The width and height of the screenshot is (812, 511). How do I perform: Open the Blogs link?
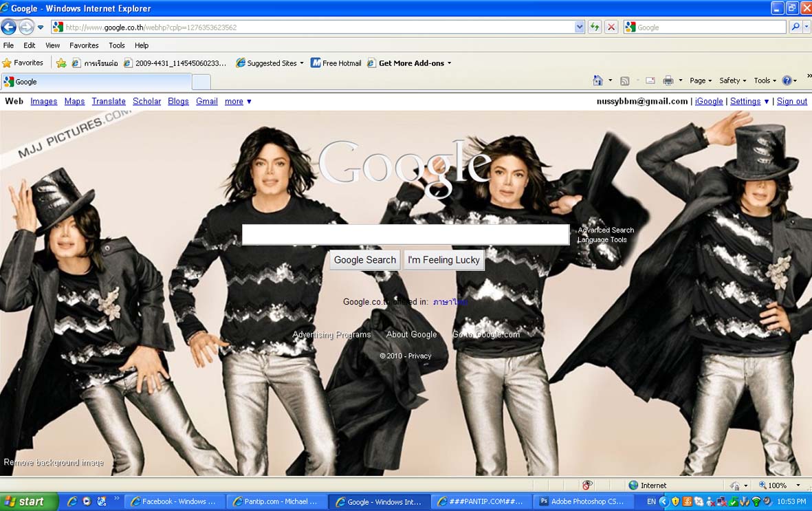(x=178, y=101)
